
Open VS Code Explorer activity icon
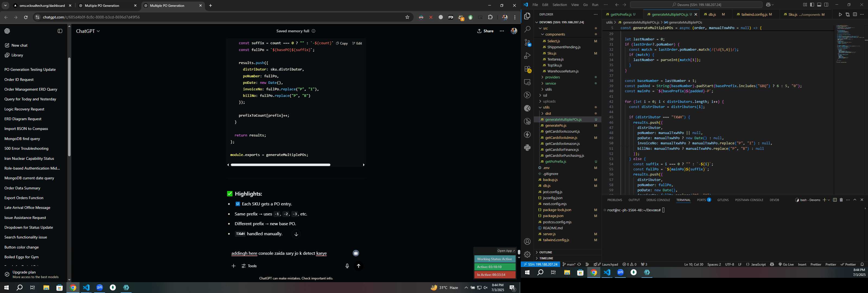tap(527, 16)
